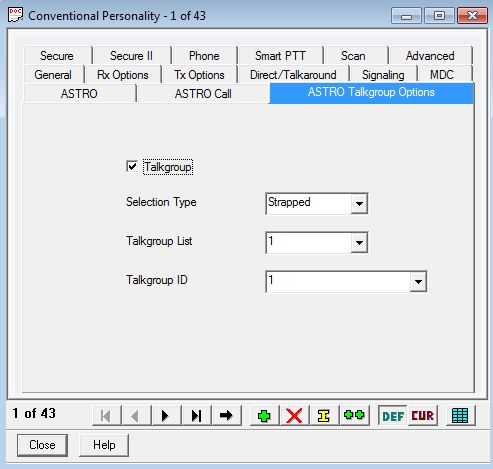
Task: Click the yellow insert record icon
Action: pos(324,415)
